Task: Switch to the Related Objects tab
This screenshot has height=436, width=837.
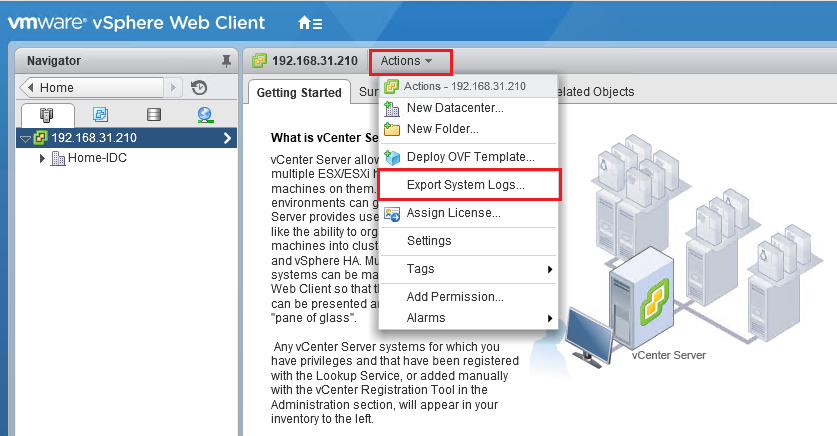Action: pos(596,92)
